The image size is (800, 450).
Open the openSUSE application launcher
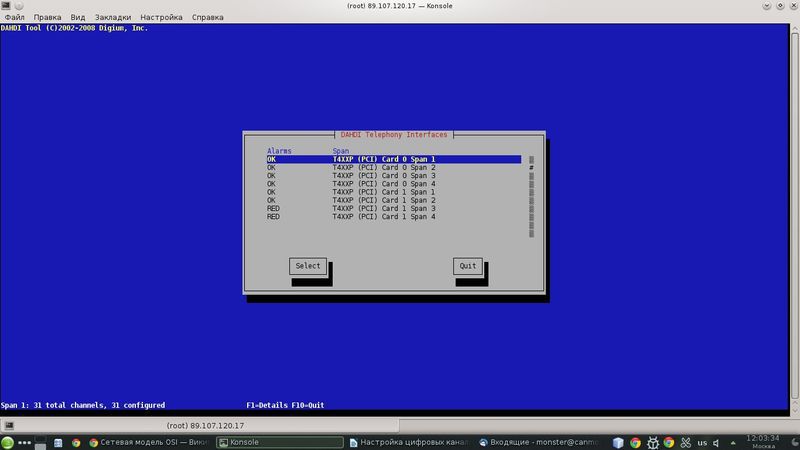point(8,442)
